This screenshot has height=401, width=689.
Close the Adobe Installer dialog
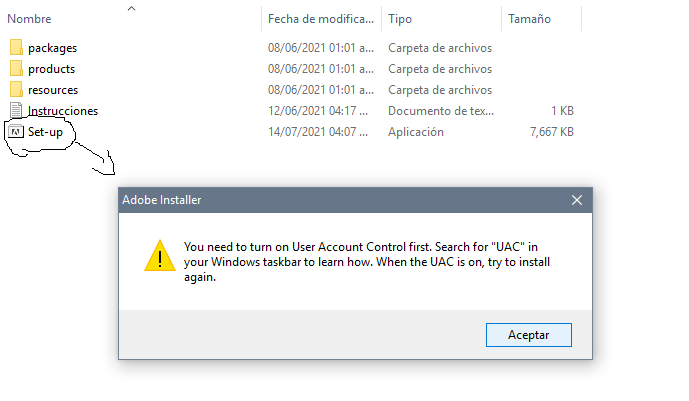pos(577,200)
